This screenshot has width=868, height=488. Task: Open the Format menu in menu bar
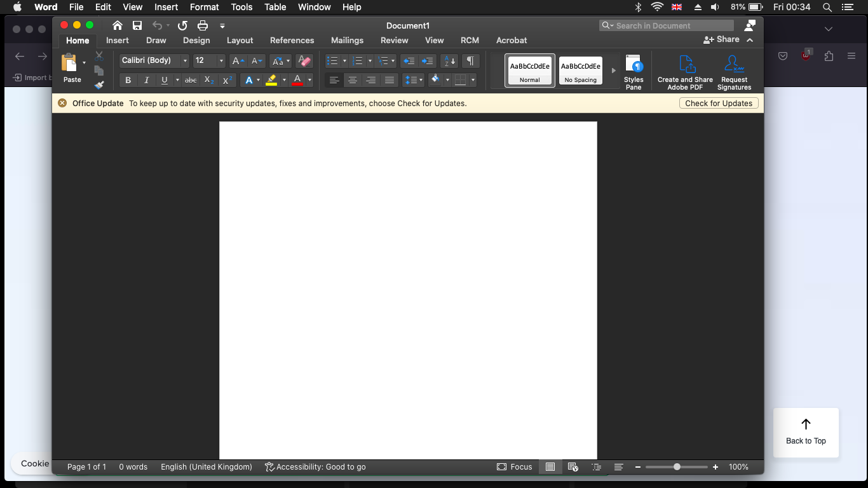tap(204, 7)
